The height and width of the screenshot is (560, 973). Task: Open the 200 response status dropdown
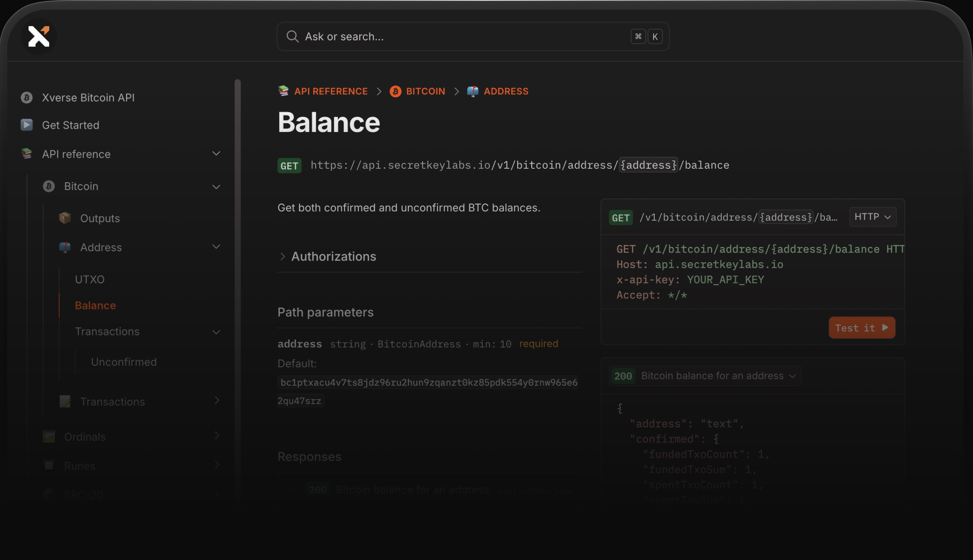pos(705,376)
